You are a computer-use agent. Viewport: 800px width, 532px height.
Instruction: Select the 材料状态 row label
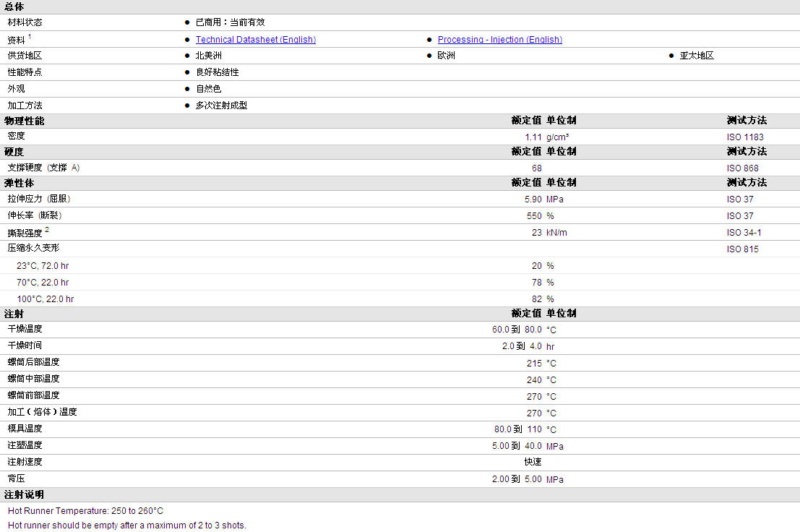[x=25, y=22]
